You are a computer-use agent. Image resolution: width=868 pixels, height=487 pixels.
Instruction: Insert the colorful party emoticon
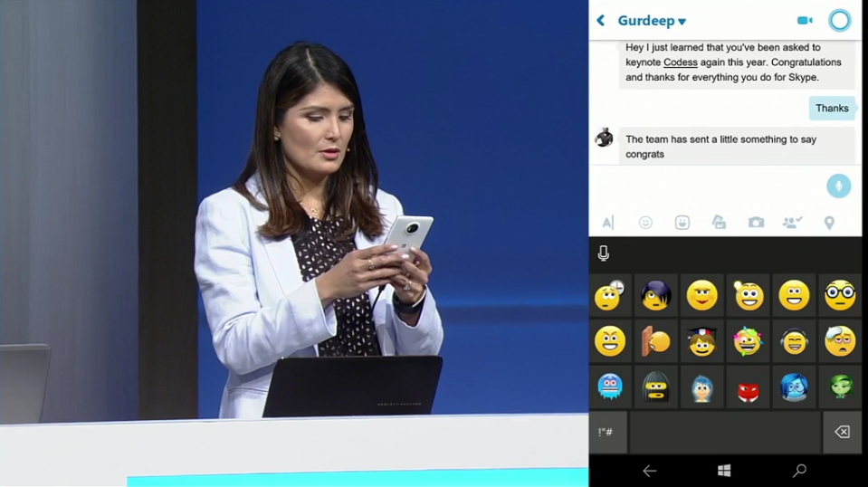click(x=749, y=341)
